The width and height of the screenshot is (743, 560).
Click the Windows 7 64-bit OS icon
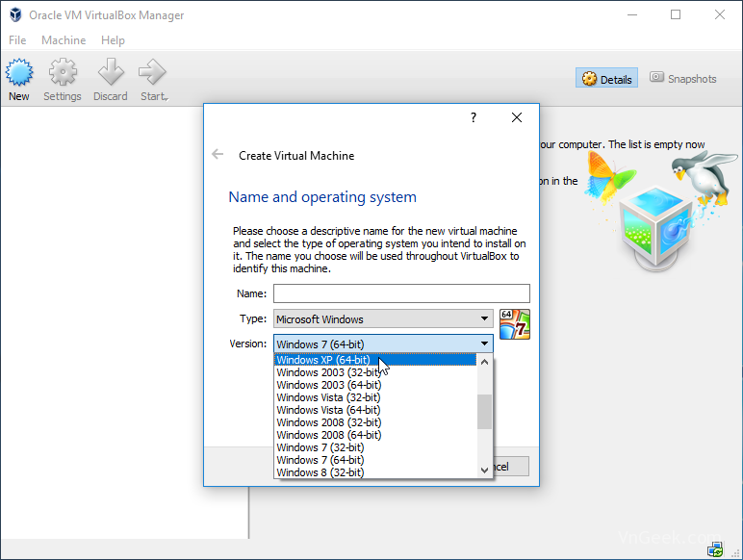pyautogui.click(x=515, y=324)
